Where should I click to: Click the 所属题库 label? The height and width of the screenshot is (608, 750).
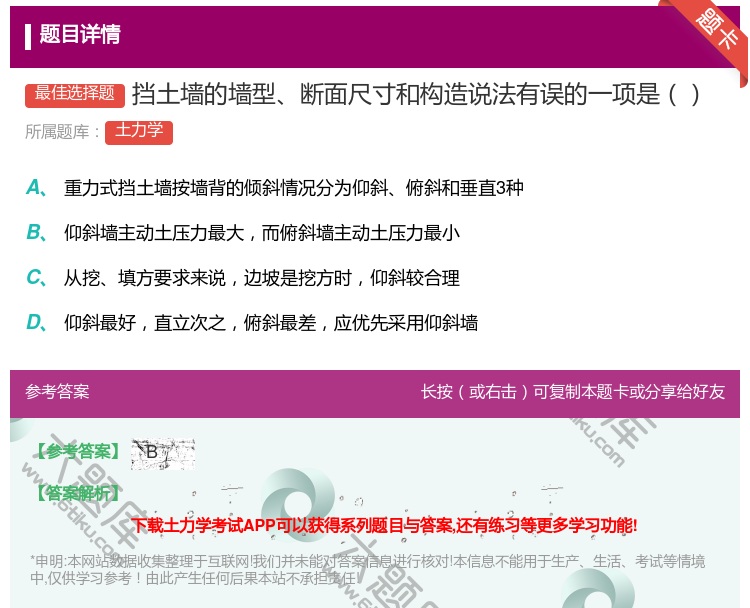click(62, 132)
